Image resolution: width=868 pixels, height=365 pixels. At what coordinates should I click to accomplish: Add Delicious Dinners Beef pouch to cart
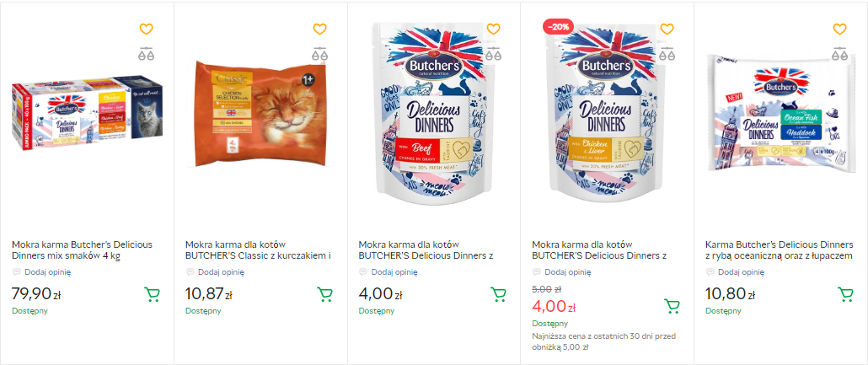[498, 294]
